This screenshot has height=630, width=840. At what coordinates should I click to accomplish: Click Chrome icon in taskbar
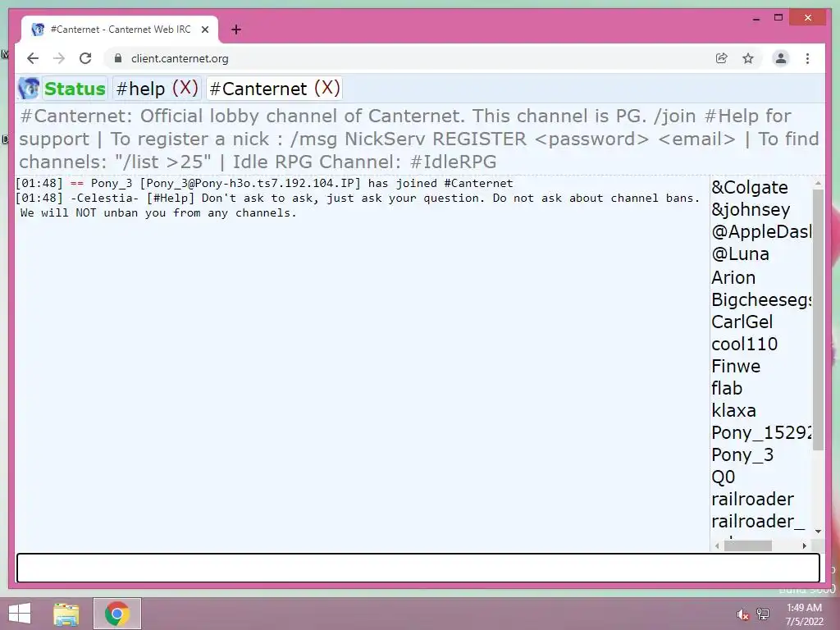pos(117,614)
